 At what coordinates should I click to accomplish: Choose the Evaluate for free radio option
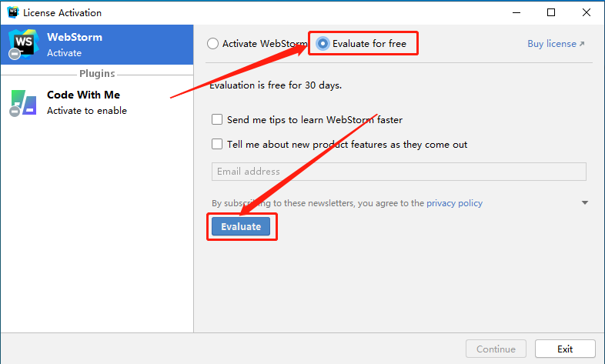tap(323, 44)
